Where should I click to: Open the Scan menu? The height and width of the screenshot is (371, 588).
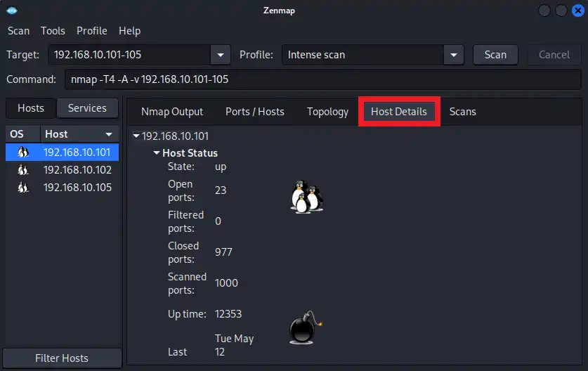click(x=18, y=31)
